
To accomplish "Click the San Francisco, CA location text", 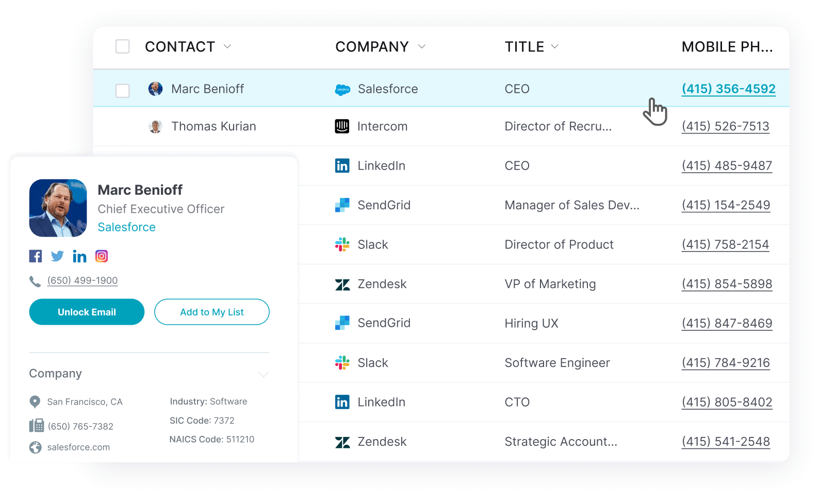I will click(x=85, y=402).
